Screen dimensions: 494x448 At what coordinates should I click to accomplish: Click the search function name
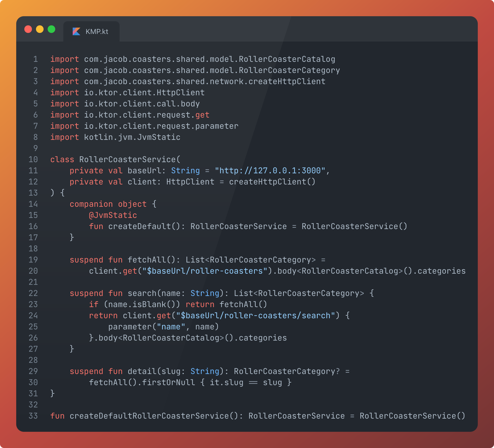tap(142, 293)
